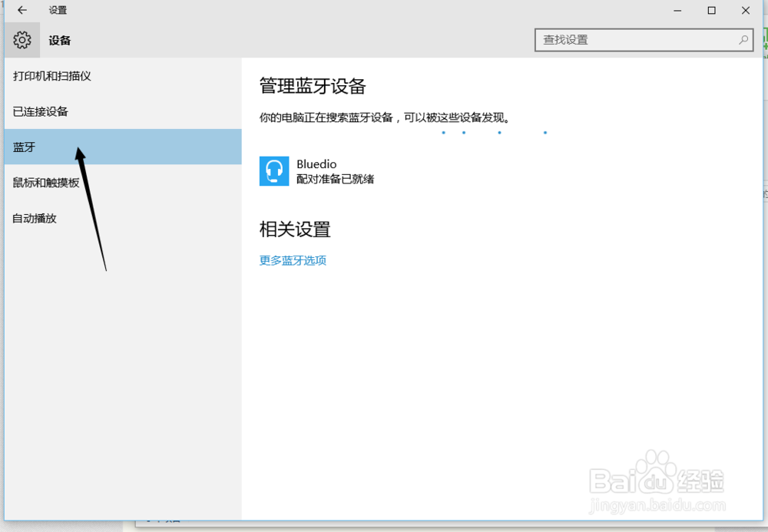Click the magnifier icon in search box
Screen dimensions: 768x532
point(742,39)
